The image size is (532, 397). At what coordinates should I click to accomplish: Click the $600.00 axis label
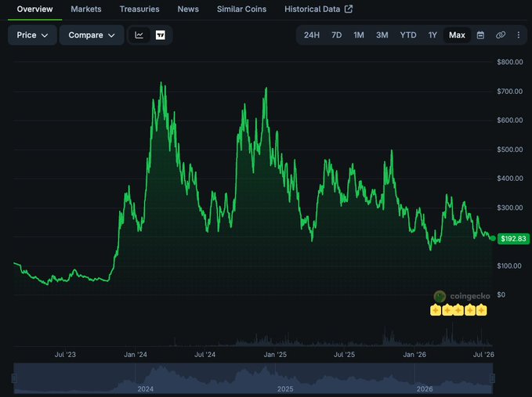pos(509,120)
